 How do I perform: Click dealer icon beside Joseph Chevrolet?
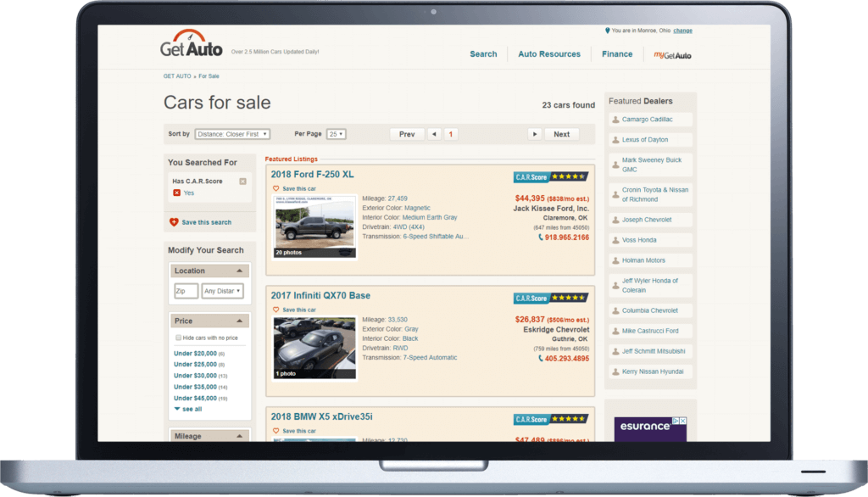615,220
